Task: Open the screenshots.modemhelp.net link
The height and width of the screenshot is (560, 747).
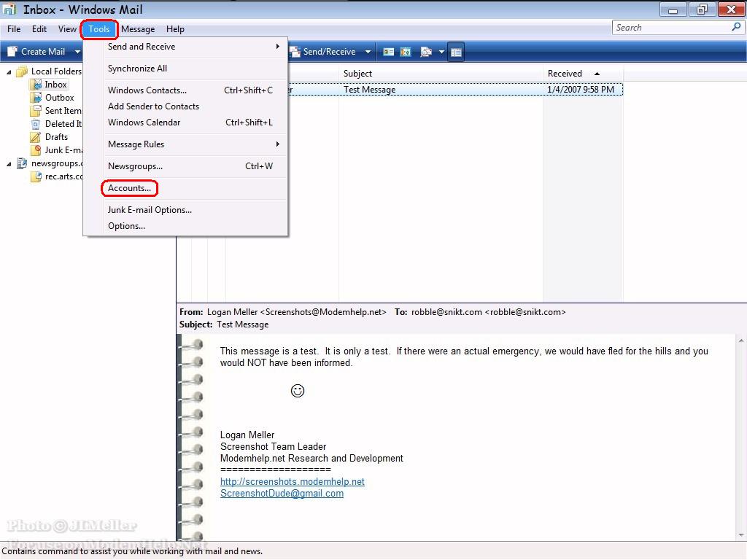Action: click(x=292, y=481)
